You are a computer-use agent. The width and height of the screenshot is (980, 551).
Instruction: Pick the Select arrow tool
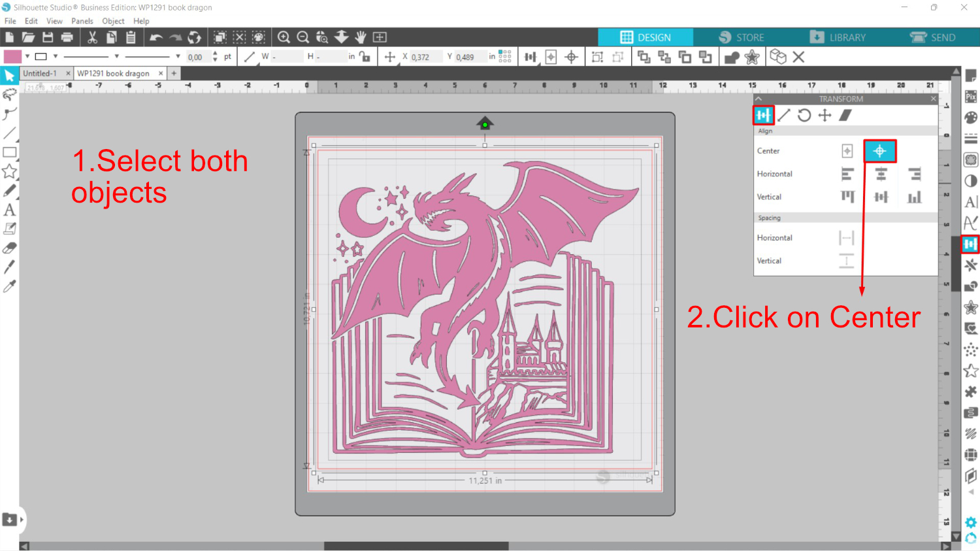pos(9,76)
